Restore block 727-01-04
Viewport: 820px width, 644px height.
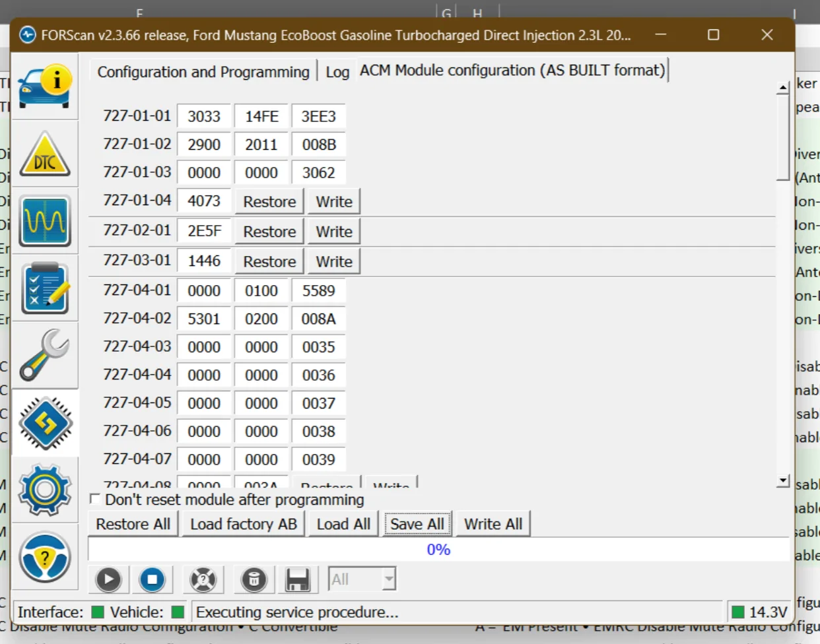pyautogui.click(x=269, y=201)
